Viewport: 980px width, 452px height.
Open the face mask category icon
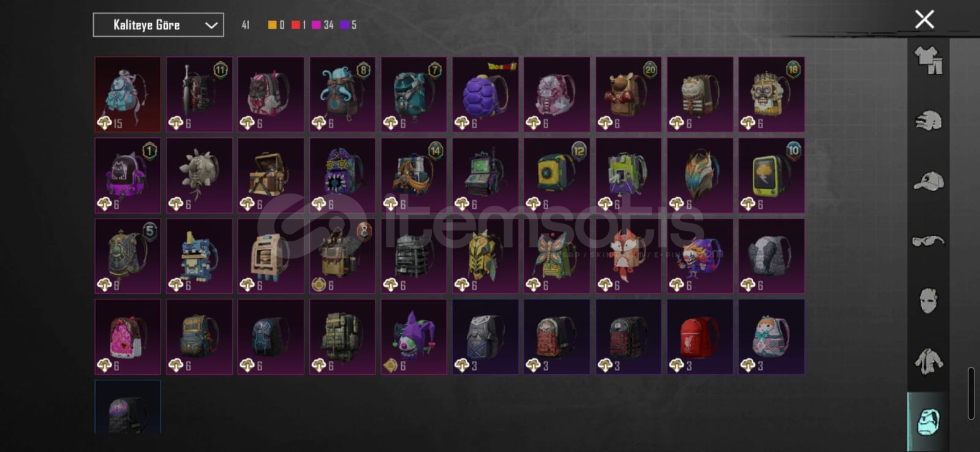point(928,301)
